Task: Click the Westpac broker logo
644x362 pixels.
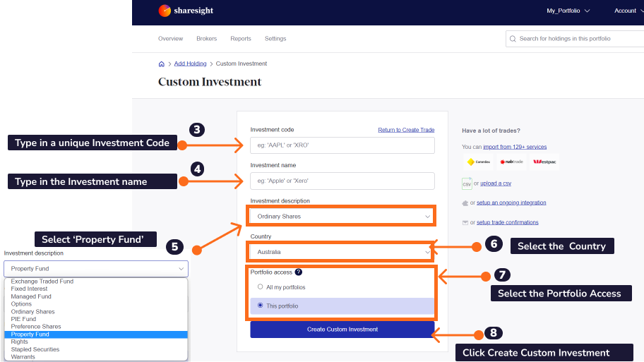Action: tap(544, 162)
